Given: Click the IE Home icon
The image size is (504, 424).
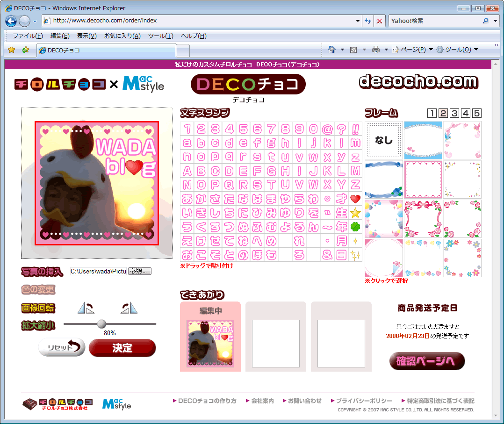Looking at the screenshot, I should pyautogui.click(x=332, y=50).
